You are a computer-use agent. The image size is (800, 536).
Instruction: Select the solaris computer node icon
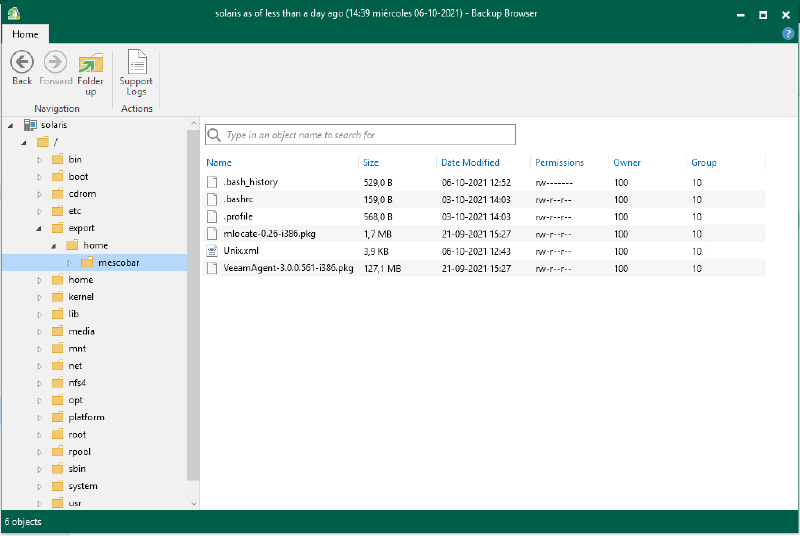tap(31, 124)
